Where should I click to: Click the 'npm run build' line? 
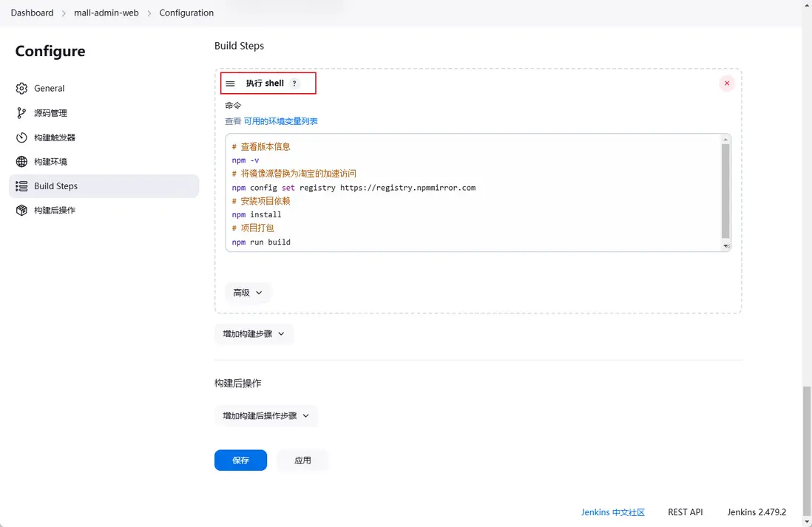coord(261,242)
